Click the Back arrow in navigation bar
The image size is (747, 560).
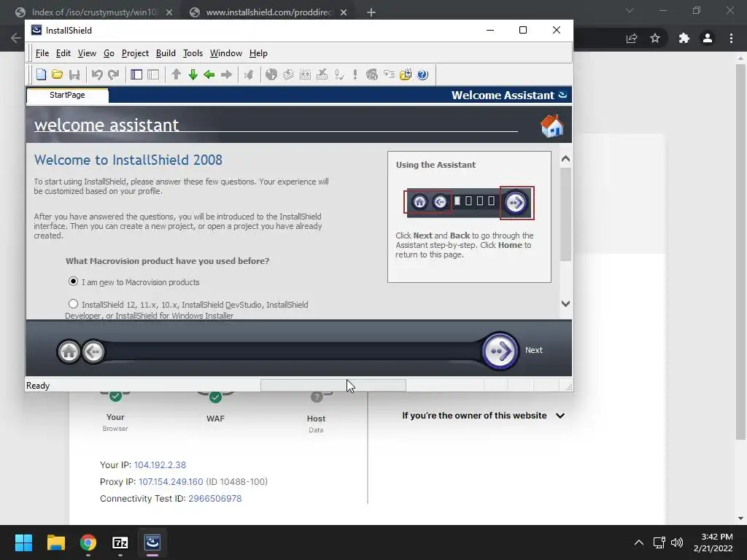point(93,352)
